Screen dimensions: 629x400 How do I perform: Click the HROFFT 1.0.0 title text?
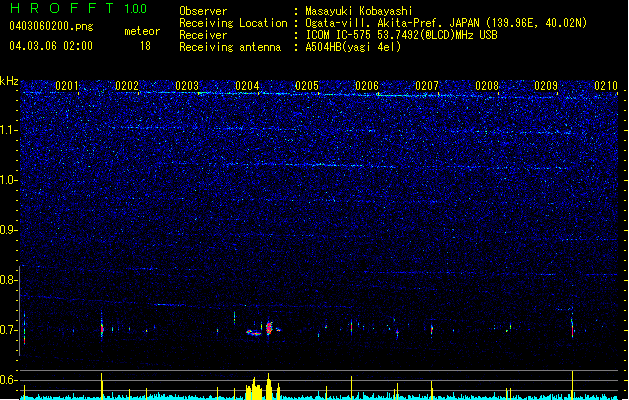[x=78, y=8]
